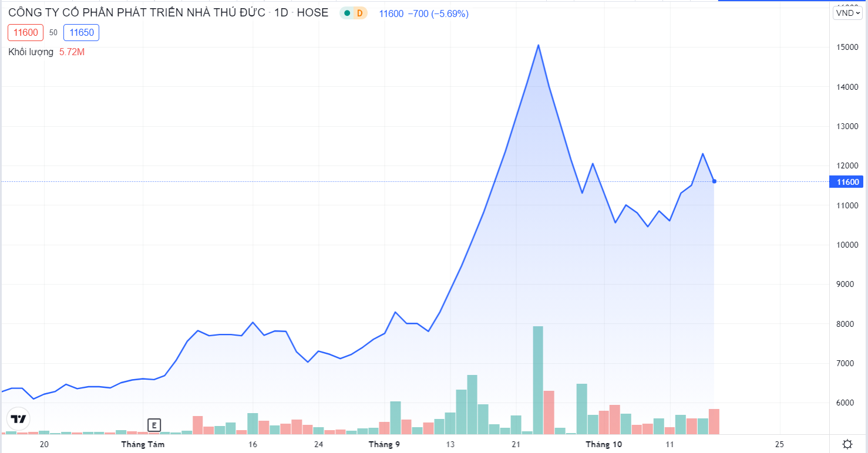This screenshot has height=453, width=868.
Task: Click the orange 'D' delayed data badge
Action: coord(359,13)
